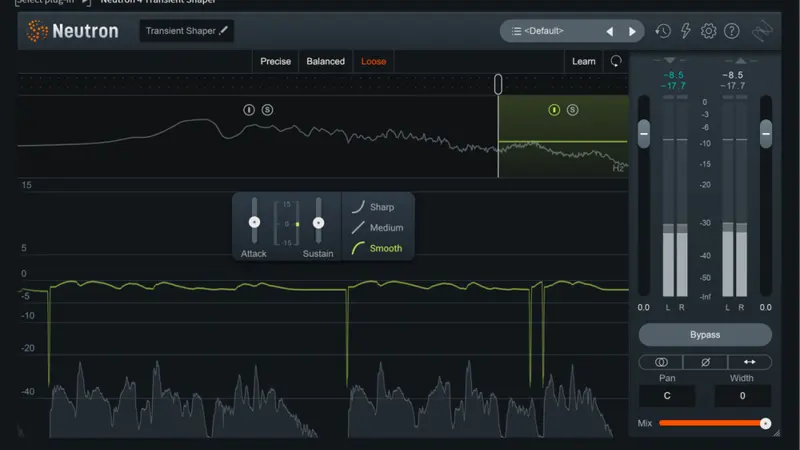Solo the second band
This screenshot has width=800, height=450.
tap(572, 110)
